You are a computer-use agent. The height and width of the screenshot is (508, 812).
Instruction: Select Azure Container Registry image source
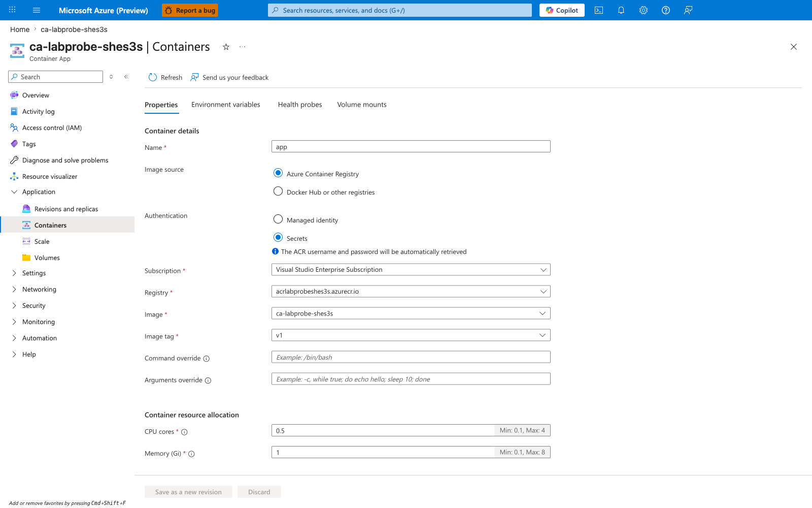point(278,173)
